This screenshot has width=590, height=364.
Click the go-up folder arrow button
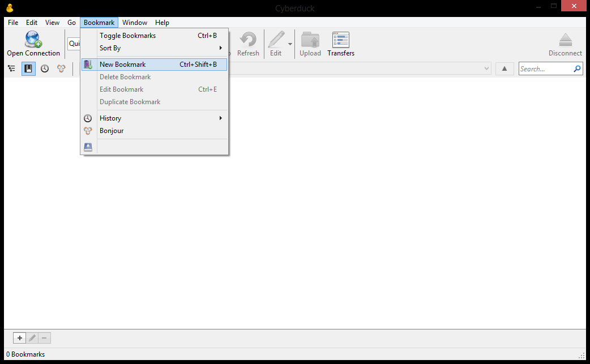point(504,68)
